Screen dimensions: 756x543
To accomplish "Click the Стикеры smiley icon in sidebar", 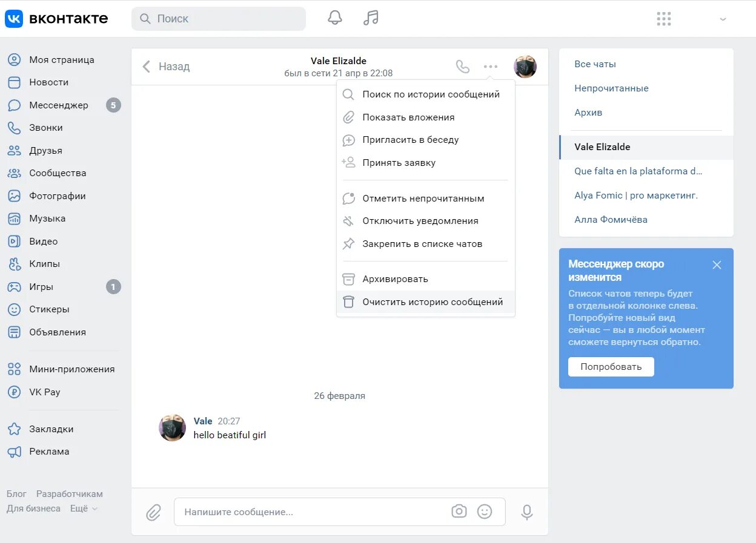I will pyautogui.click(x=14, y=309).
